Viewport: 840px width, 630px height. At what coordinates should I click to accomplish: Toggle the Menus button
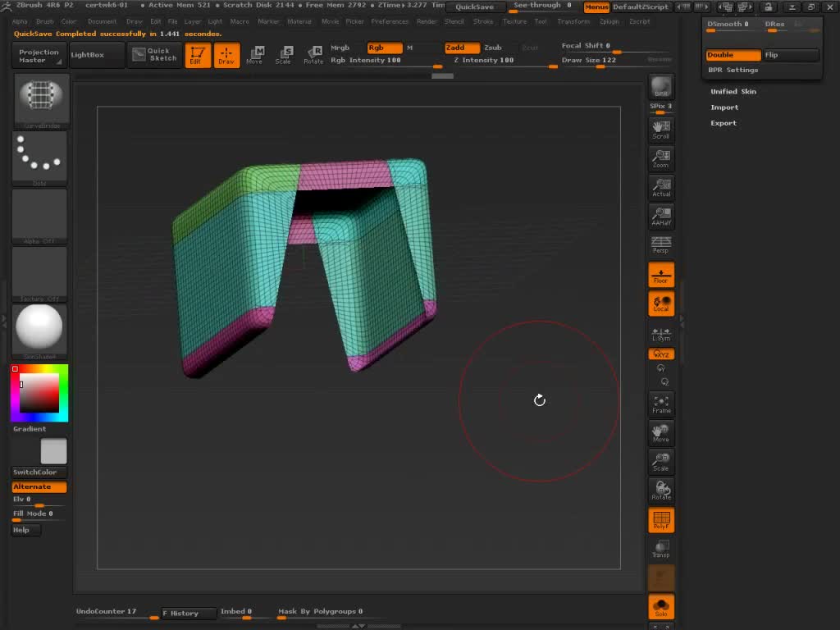596,7
